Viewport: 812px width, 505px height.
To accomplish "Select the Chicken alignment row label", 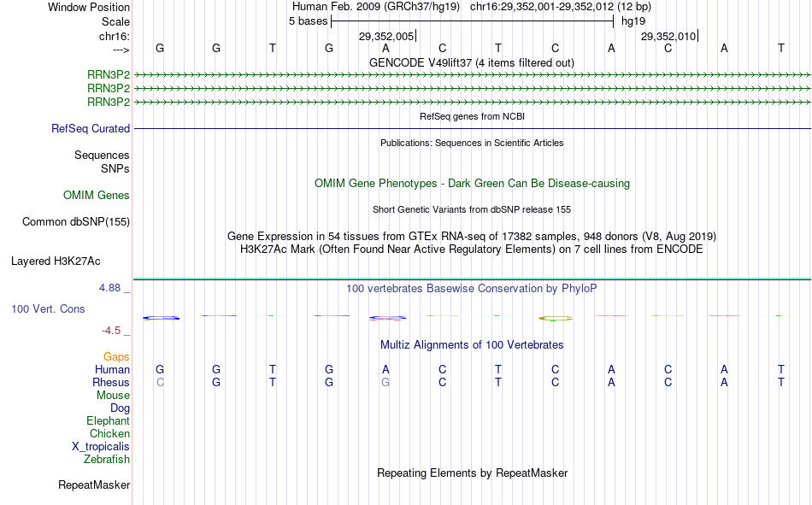I will 109,433.
